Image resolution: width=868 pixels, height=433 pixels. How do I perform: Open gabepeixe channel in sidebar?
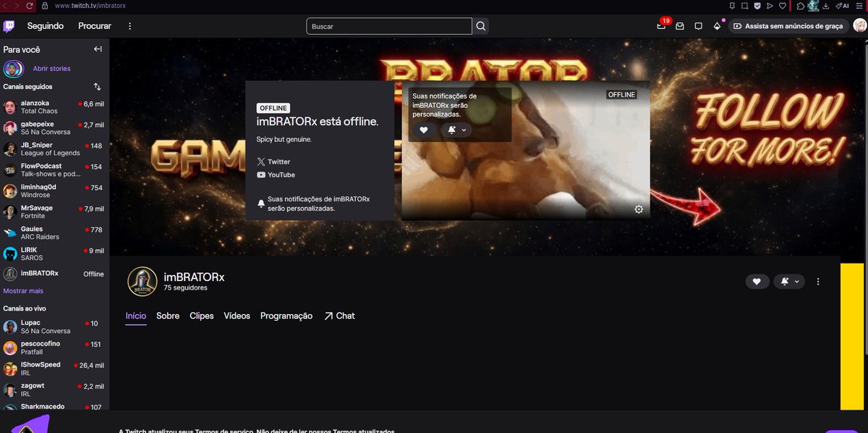pyautogui.click(x=54, y=128)
